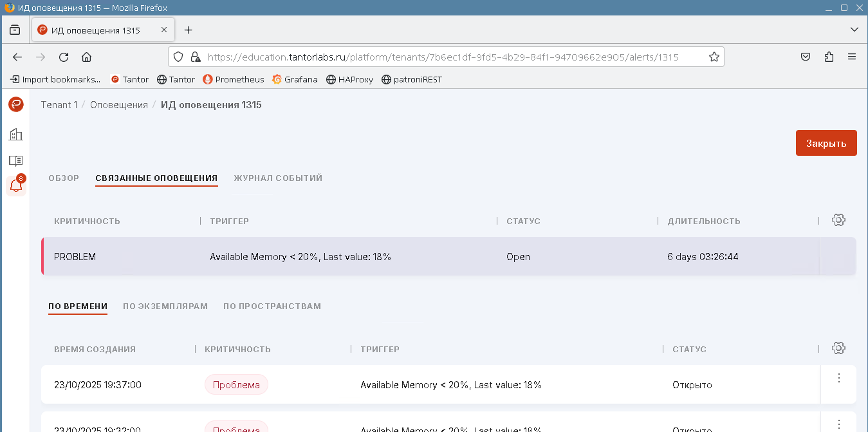Open the alerts bell icon in sidebar
The image size is (868, 432).
click(x=16, y=185)
